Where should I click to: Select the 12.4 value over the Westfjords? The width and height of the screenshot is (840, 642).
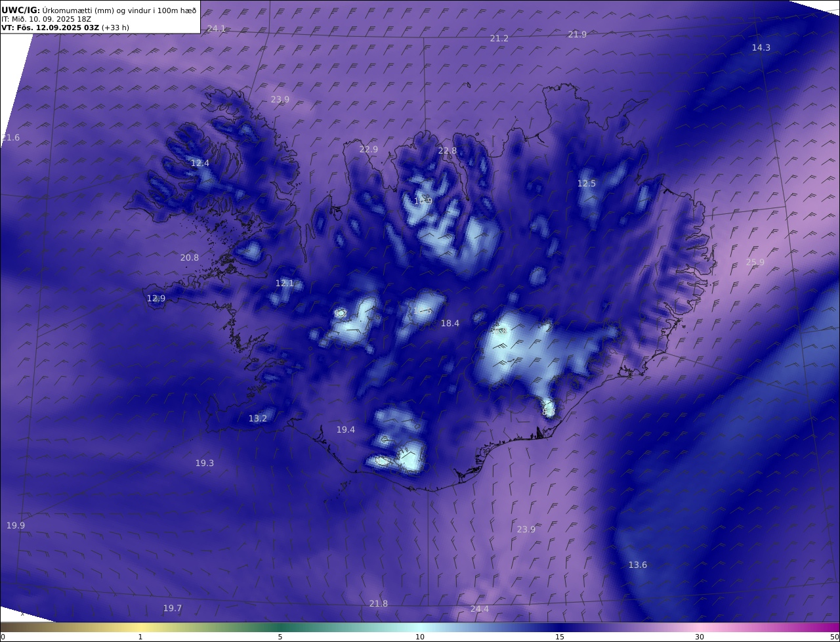tap(200, 163)
